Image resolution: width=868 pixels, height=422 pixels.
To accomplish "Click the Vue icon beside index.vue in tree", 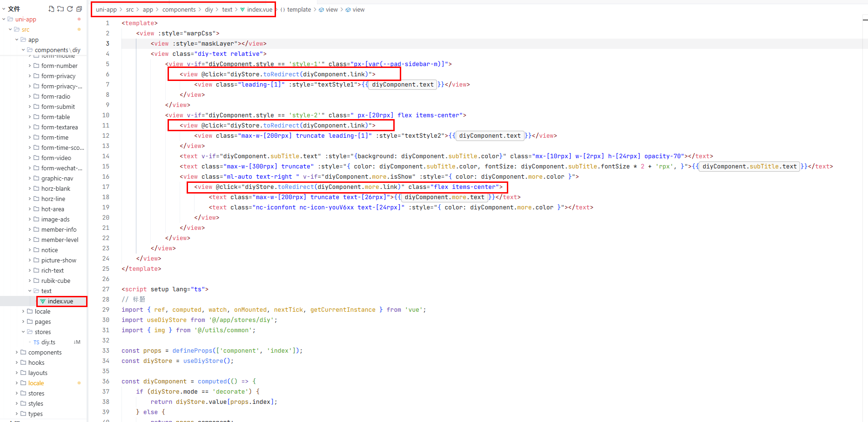I will coord(43,301).
